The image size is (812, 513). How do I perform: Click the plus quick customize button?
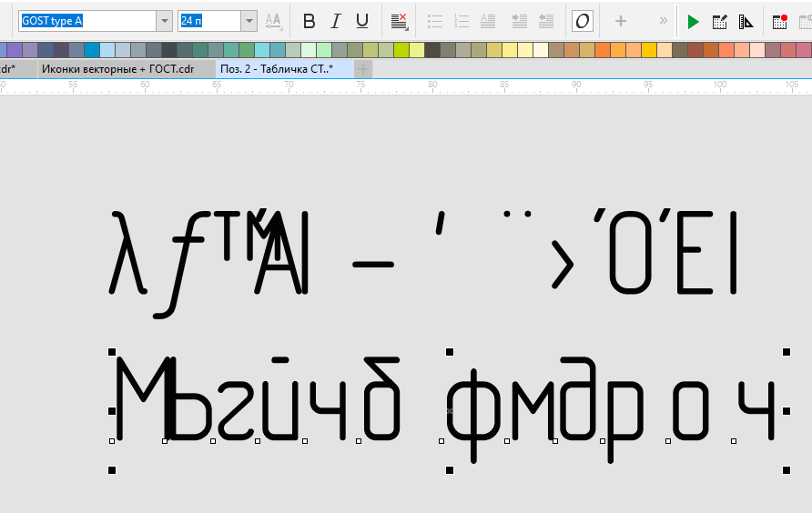click(x=621, y=21)
